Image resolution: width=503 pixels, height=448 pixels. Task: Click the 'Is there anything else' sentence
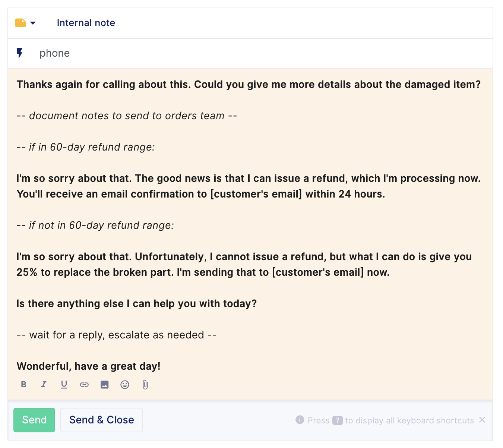click(137, 304)
